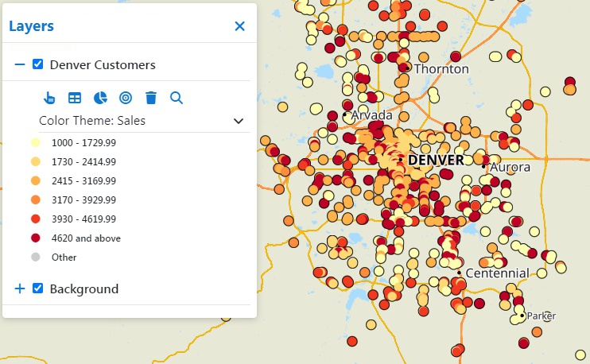Screen dimensions: 590x364
Task: Click the 1000 - 1729.99 legend swatch
Action: pyautogui.click(x=35, y=143)
